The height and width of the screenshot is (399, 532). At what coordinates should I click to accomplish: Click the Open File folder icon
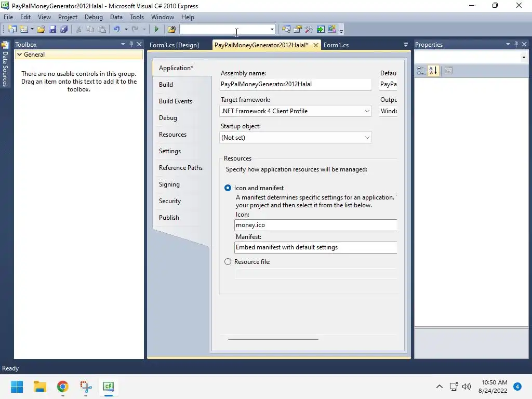pyautogui.click(x=41, y=29)
